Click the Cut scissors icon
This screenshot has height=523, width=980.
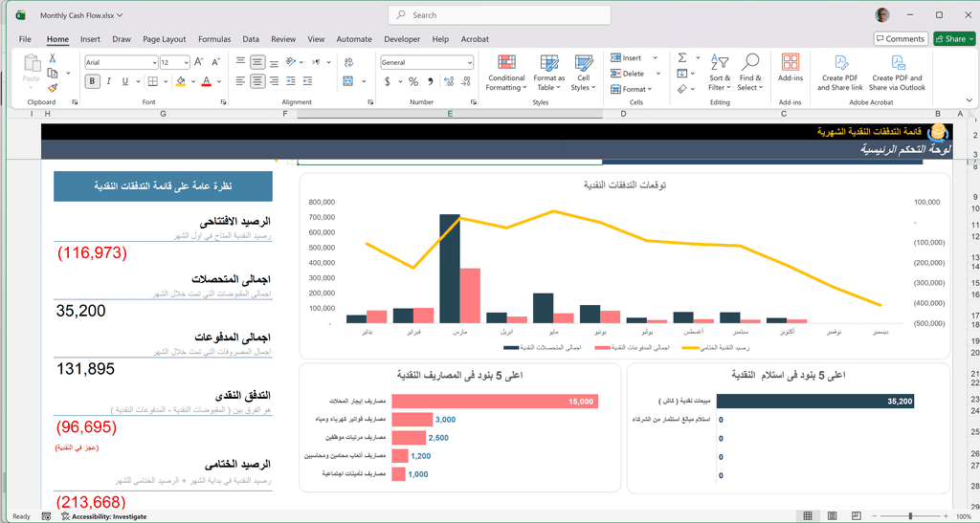(53, 58)
